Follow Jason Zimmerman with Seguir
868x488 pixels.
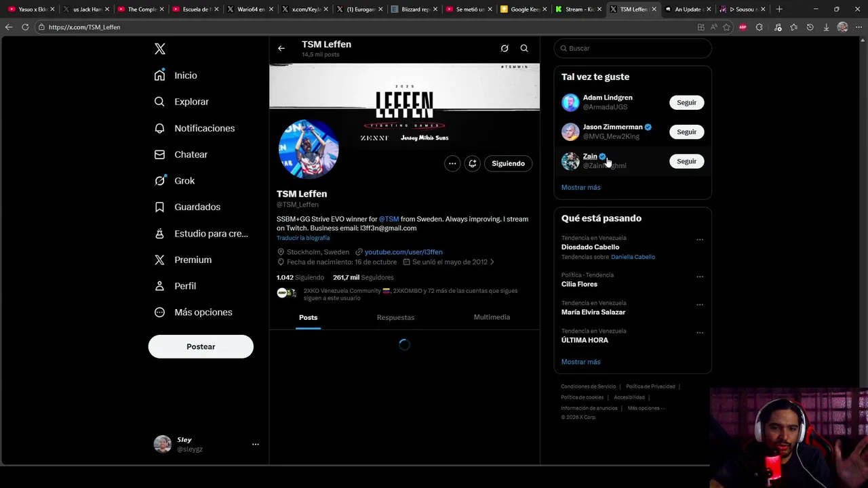pyautogui.click(x=686, y=131)
